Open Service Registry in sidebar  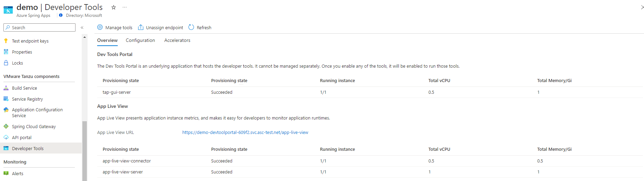pyautogui.click(x=27, y=99)
